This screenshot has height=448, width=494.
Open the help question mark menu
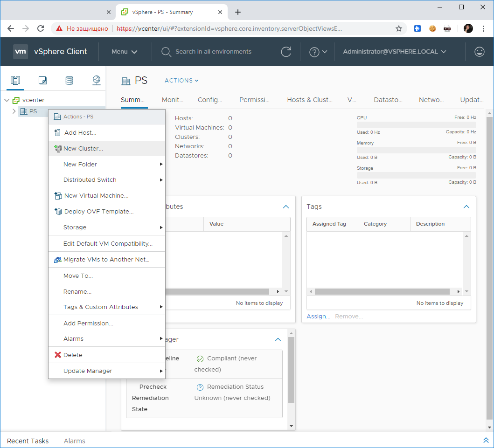point(318,52)
